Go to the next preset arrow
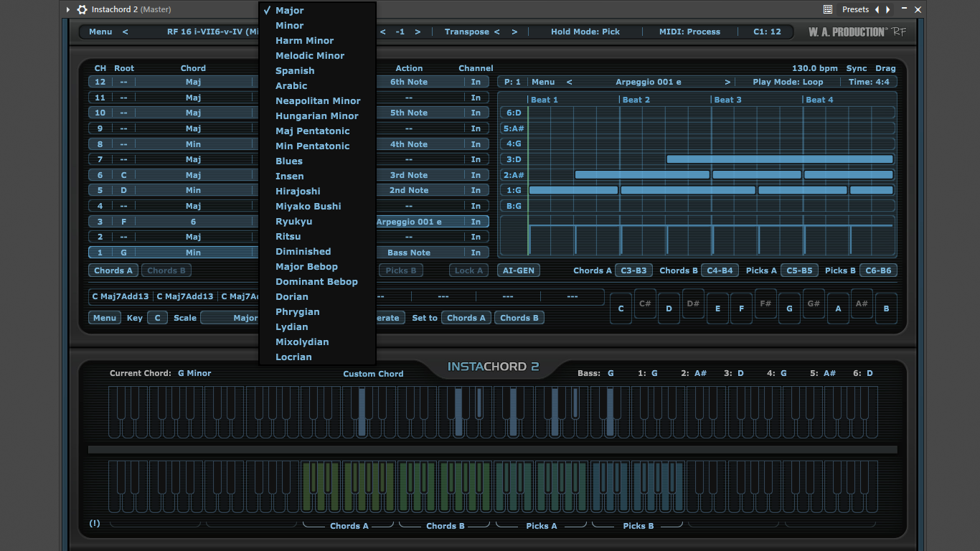Image resolution: width=980 pixels, height=551 pixels. [888, 9]
